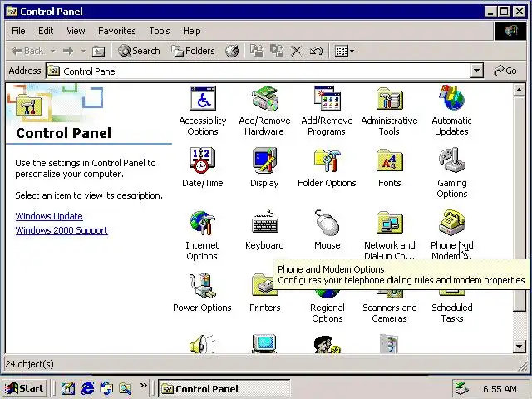Image resolution: width=532 pixels, height=399 pixels.
Task: Open the Edit menu
Action: coord(46,31)
